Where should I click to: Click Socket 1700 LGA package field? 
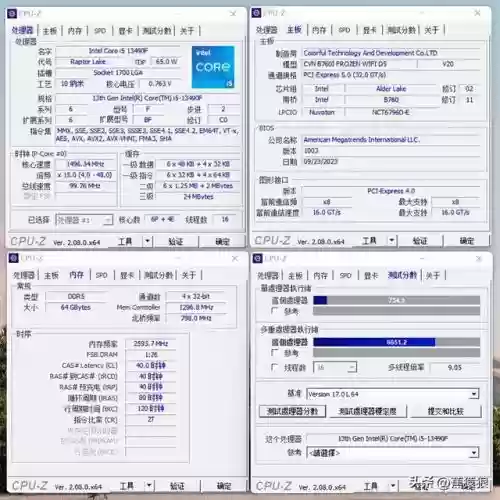118,73
